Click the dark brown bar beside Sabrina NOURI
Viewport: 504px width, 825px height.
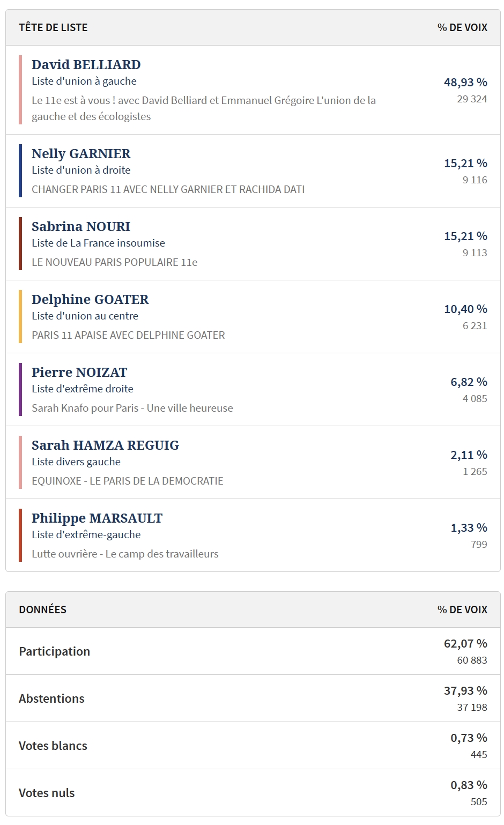(x=20, y=243)
